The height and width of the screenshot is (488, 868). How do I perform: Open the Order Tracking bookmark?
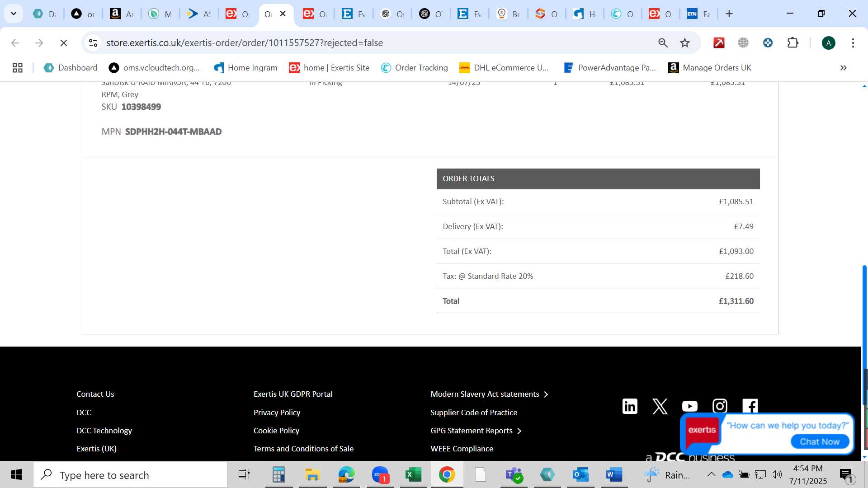click(x=414, y=68)
